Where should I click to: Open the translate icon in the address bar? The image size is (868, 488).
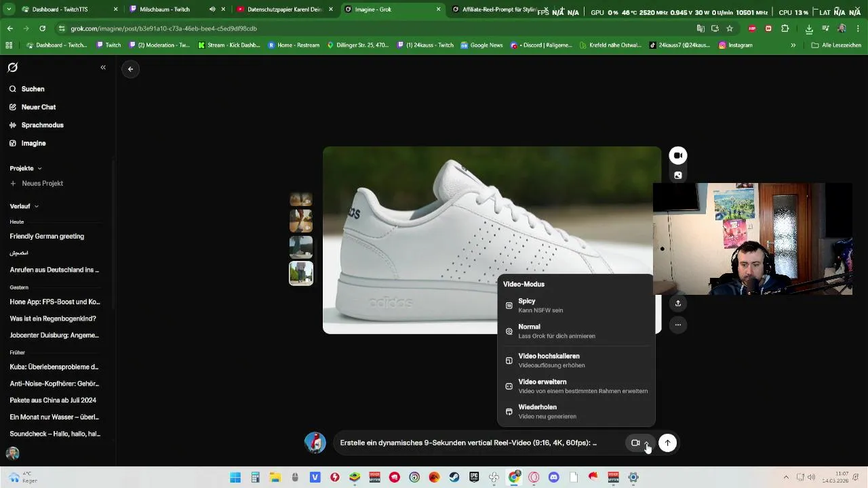point(701,28)
